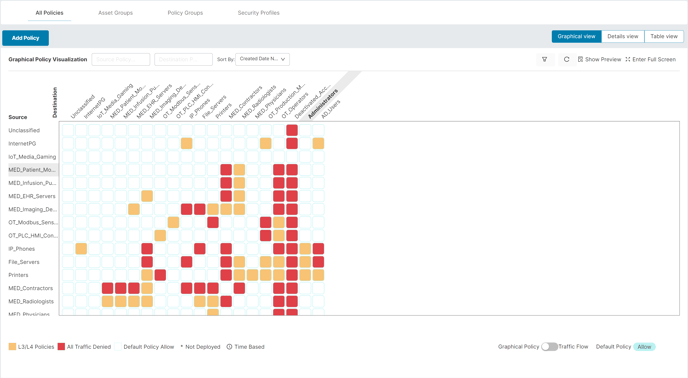Screen dimensions: 688x378
Task: Click the Time Based clock legend icon
Action: tap(229, 347)
